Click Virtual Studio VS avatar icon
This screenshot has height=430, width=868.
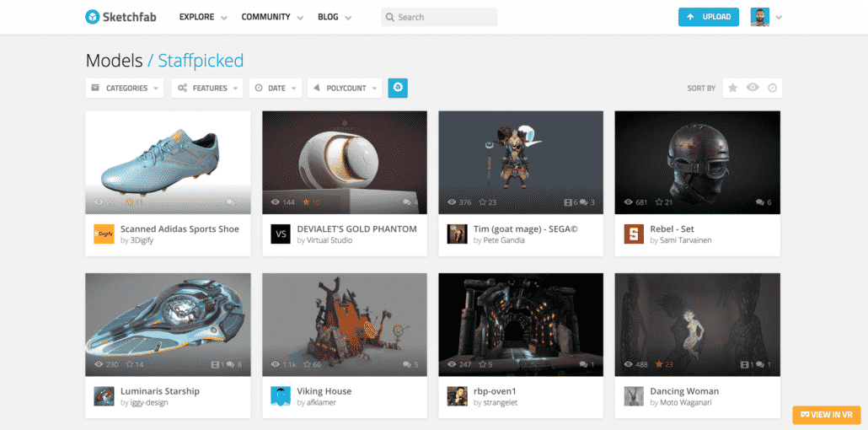281,234
